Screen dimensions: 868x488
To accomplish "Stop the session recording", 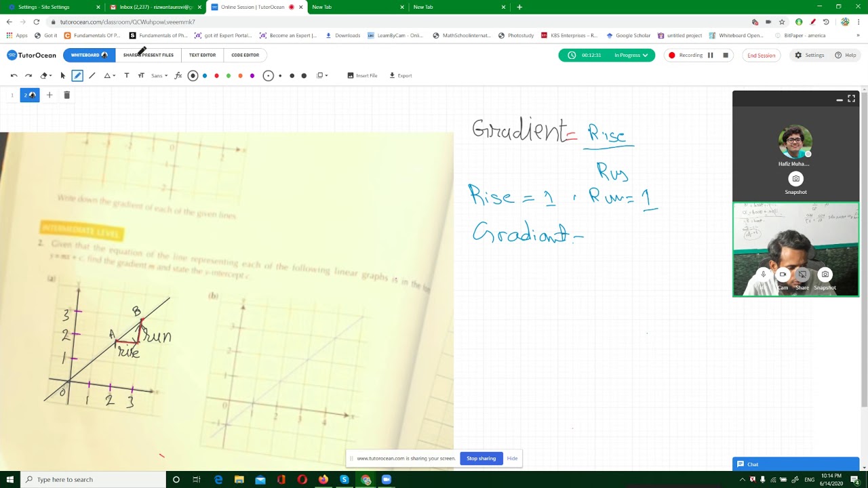I will click(x=726, y=55).
